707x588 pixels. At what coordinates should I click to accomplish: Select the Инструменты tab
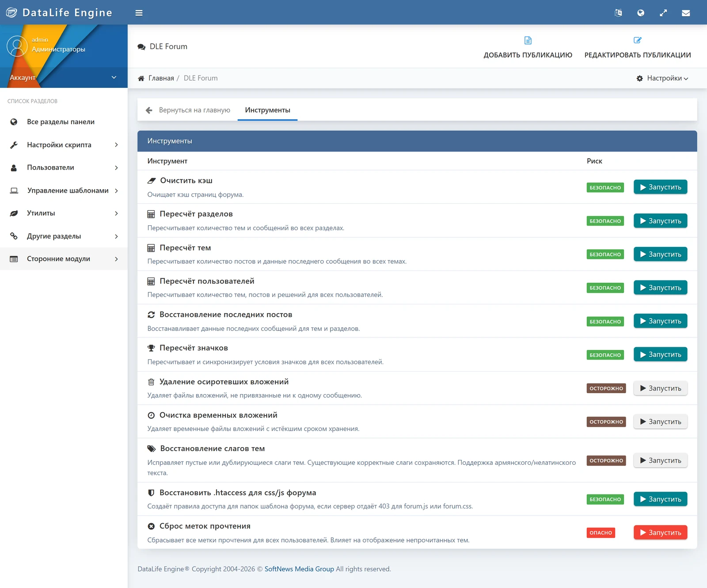point(267,110)
